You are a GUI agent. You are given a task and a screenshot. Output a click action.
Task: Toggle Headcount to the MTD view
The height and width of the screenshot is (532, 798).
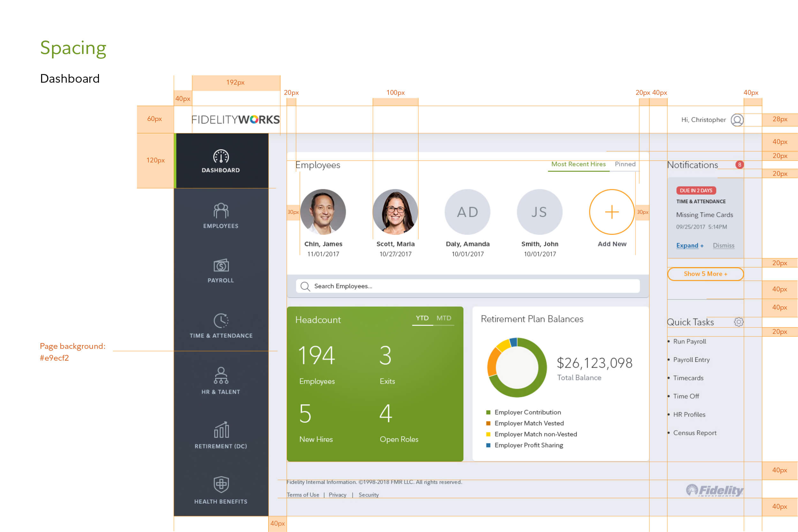click(443, 318)
